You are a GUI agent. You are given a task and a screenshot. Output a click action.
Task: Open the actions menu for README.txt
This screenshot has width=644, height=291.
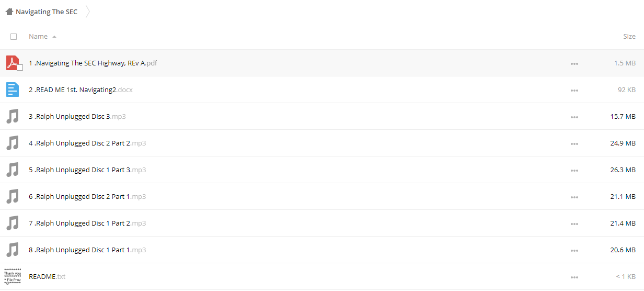tap(574, 277)
